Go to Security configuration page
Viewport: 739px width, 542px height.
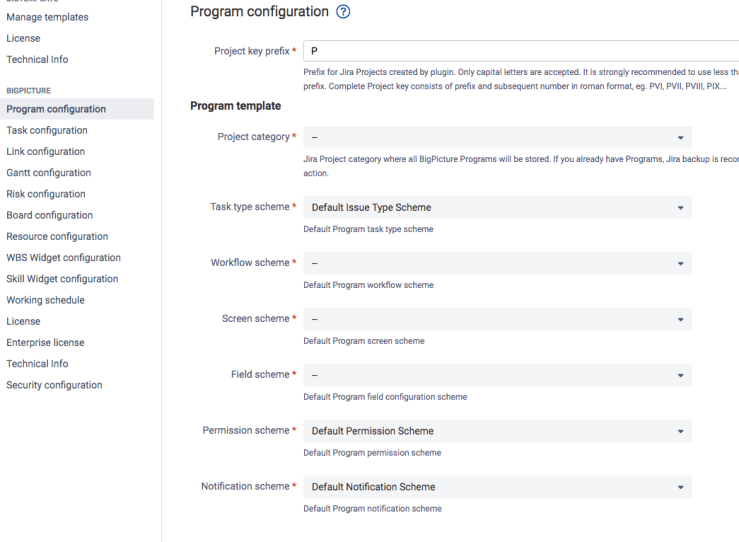coord(54,385)
